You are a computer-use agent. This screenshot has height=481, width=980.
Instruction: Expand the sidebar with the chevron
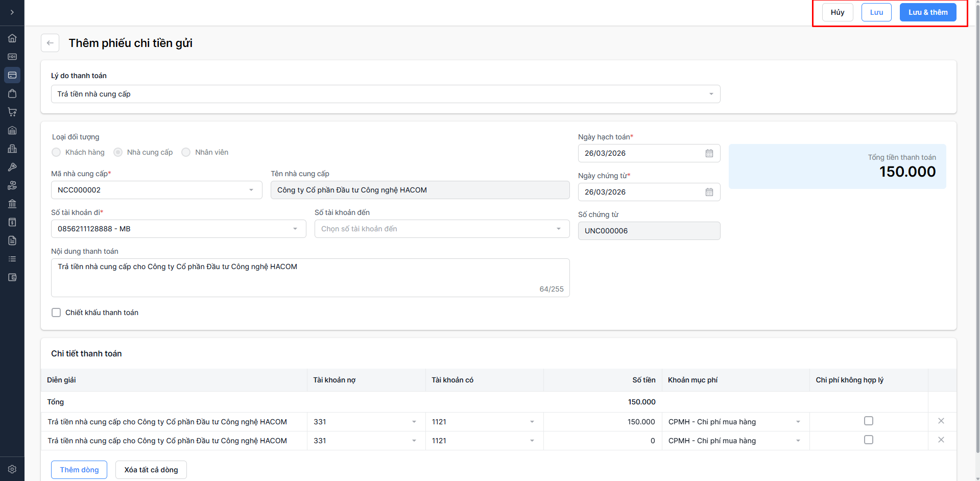12,12
